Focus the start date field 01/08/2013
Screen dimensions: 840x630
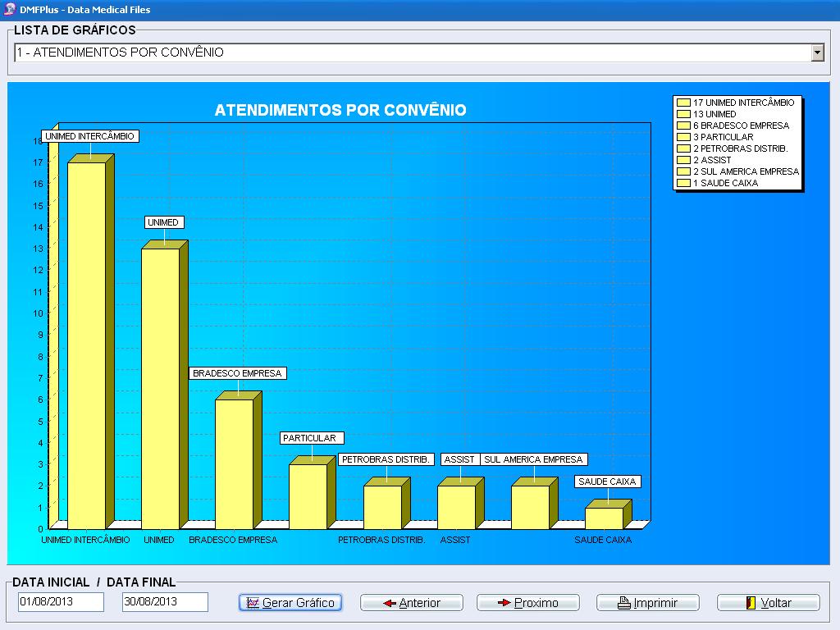(x=61, y=601)
